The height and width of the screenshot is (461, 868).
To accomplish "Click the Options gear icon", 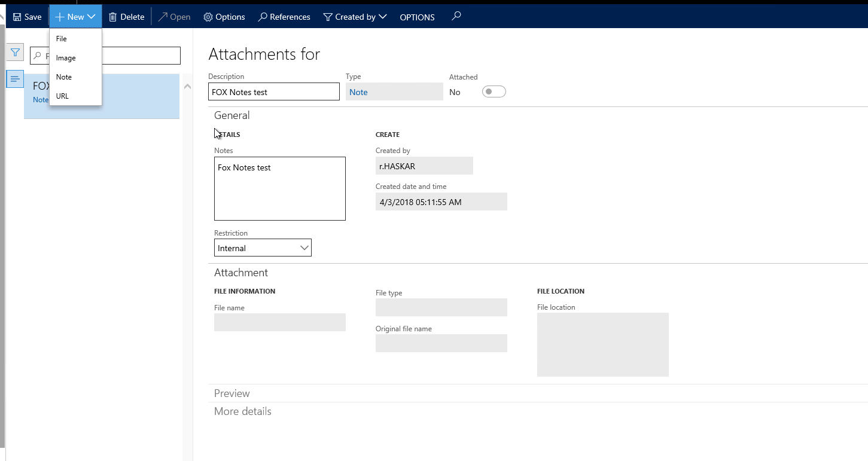I will pos(208,17).
